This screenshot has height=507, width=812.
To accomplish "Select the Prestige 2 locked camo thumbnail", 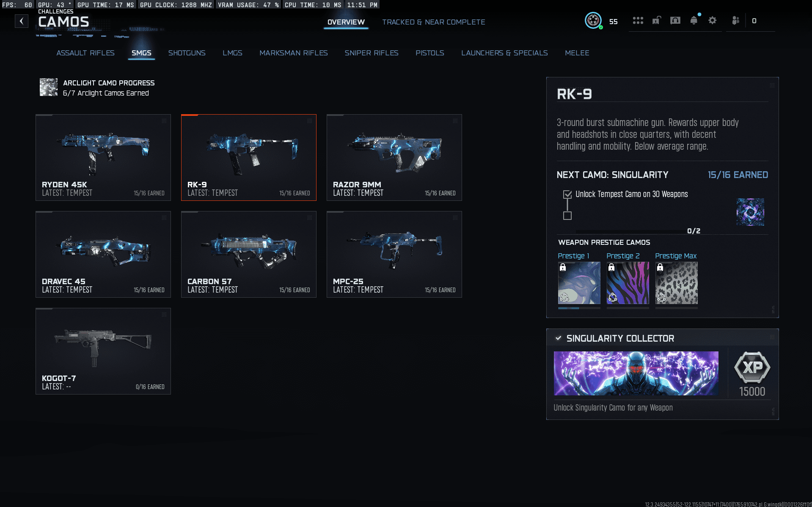I will coord(628,283).
